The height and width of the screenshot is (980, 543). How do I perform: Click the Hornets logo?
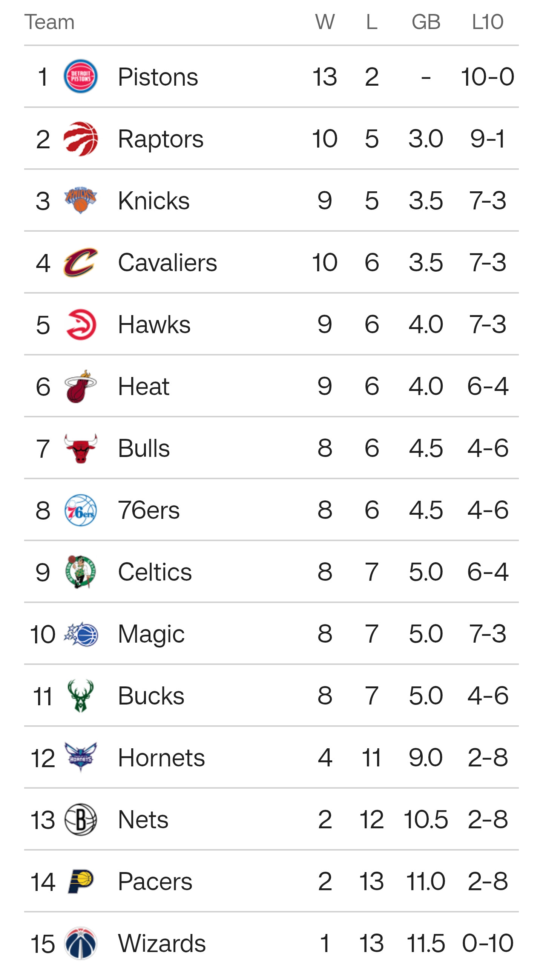(x=80, y=757)
